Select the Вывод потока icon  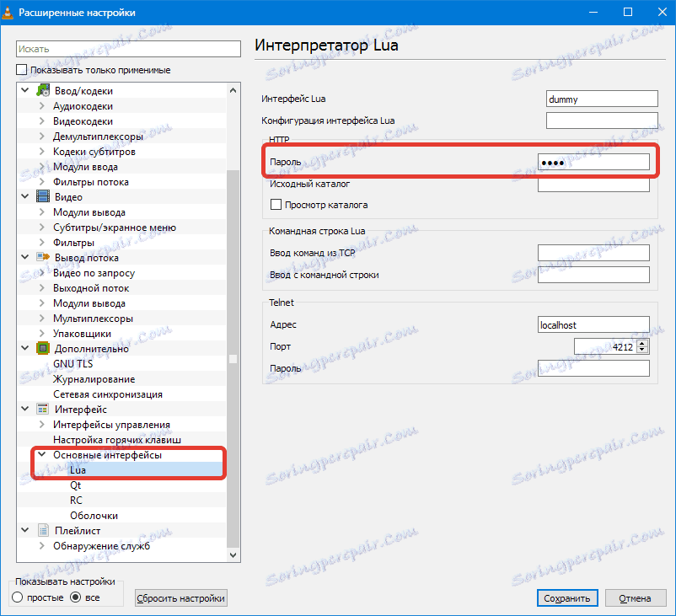(43, 257)
